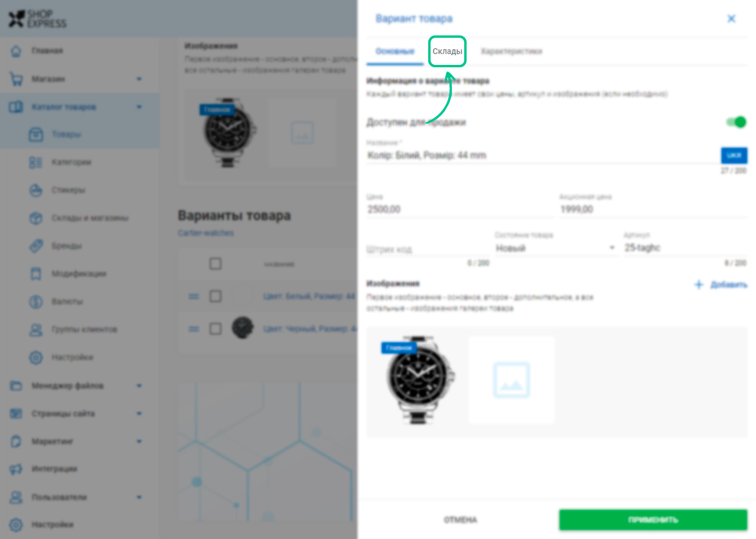Click the Цена input field
Image resolution: width=756 pixels, height=539 pixels.
point(460,209)
